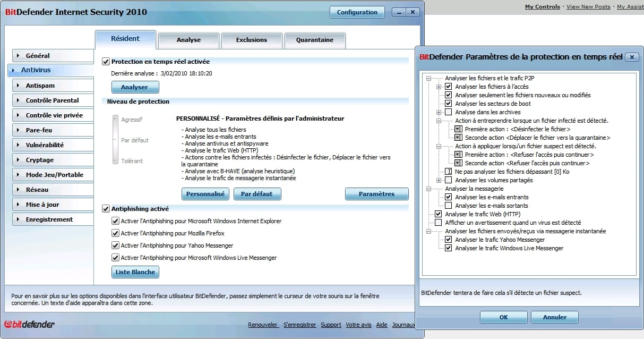
Task: Toggle Antiphishing for Yahoo Messenger
Action: click(x=115, y=245)
